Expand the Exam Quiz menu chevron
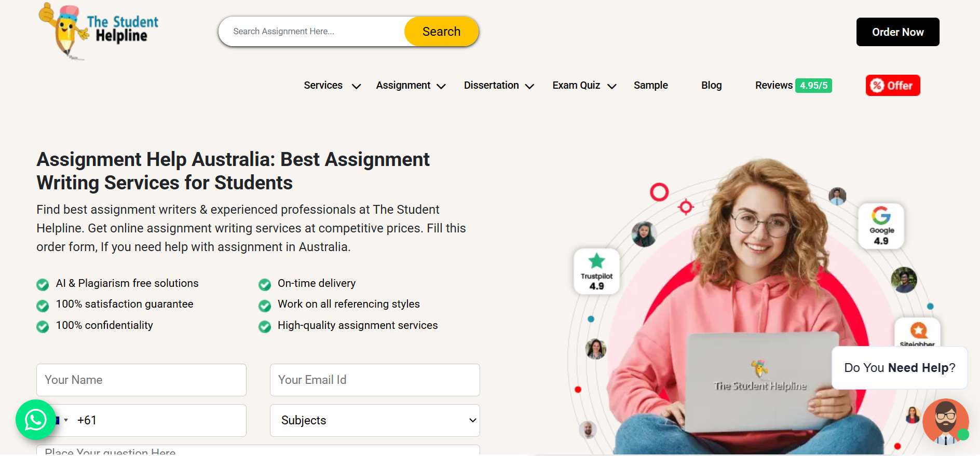Viewport: 980px width, 456px height. point(612,86)
